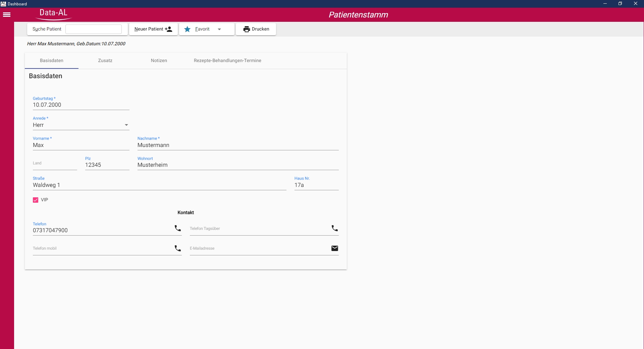The width and height of the screenshot is (644, 349).
Task: Open the hamburger navigation menu
Action: click(7, 14)
